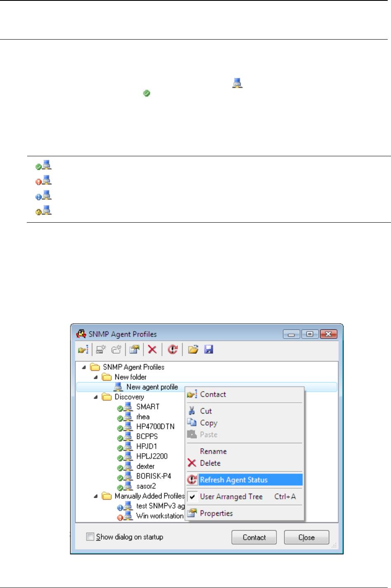The height and width of the screenshot is (588, 391).
Task: Click the Open profiles folder toolbar icon
Action: click(x=193, y=350)
